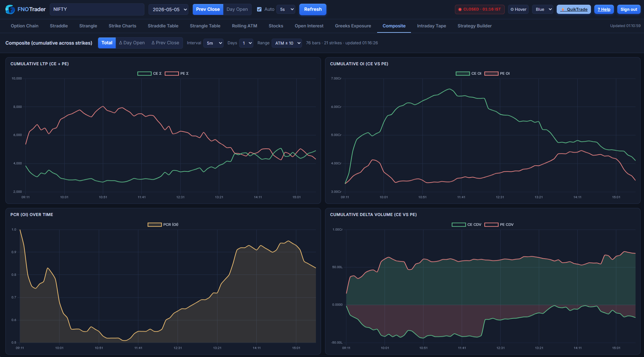Click the Updated 01:10:59 timestamp
Image resolution: width=644 pixels, height=357 pixels.
[625, 26]
